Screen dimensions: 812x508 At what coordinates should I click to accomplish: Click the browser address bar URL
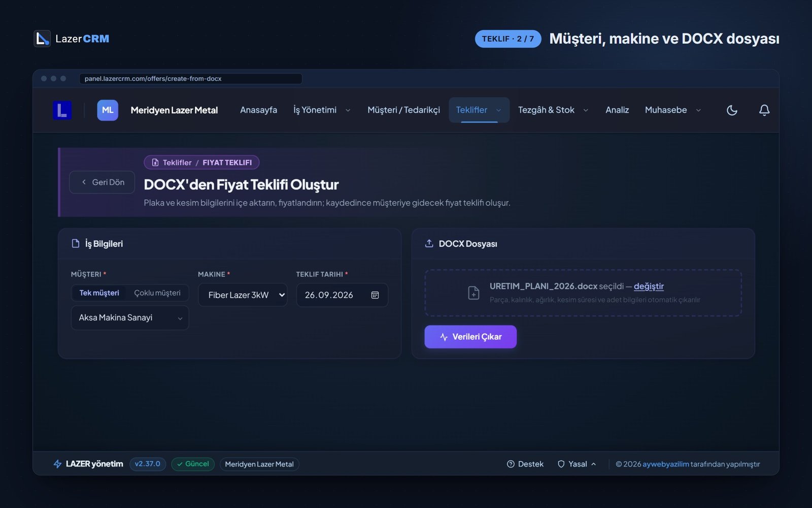pyautogui.click(x=191, y=79)
